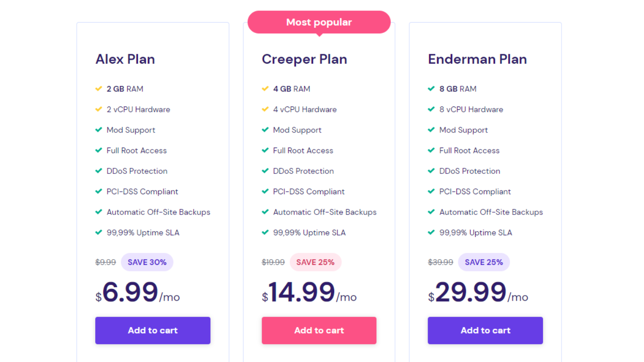Add the Creeper Plan to cart
This screenshot has height=362, width=644.
(319, 330)
